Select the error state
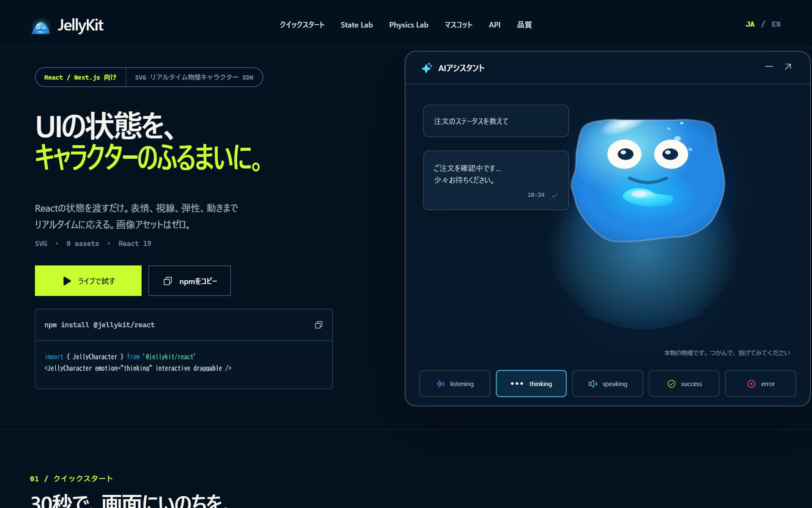Screen dimensions: 812x508 pos(760,384)
